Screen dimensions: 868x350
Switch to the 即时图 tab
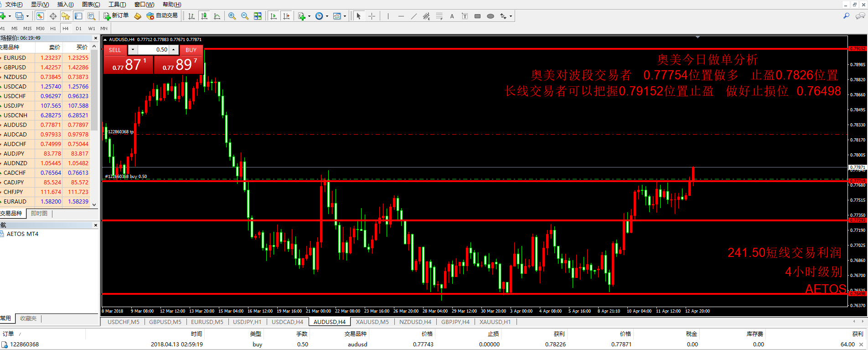click(x=39, y=214)
